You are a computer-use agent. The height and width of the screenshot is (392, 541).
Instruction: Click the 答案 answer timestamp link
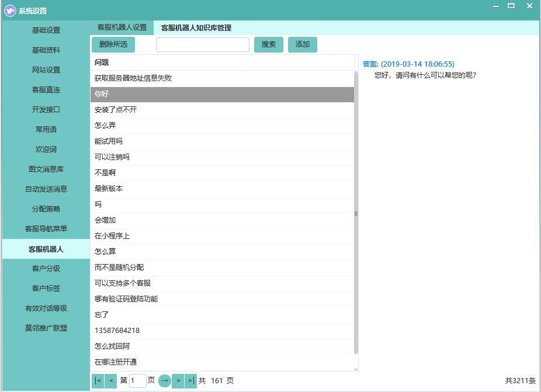407,64
